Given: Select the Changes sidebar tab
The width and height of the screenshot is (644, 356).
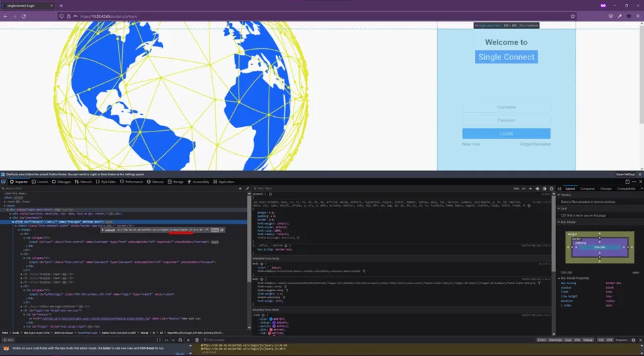Looking at the screenshot, I should (606, 188).
